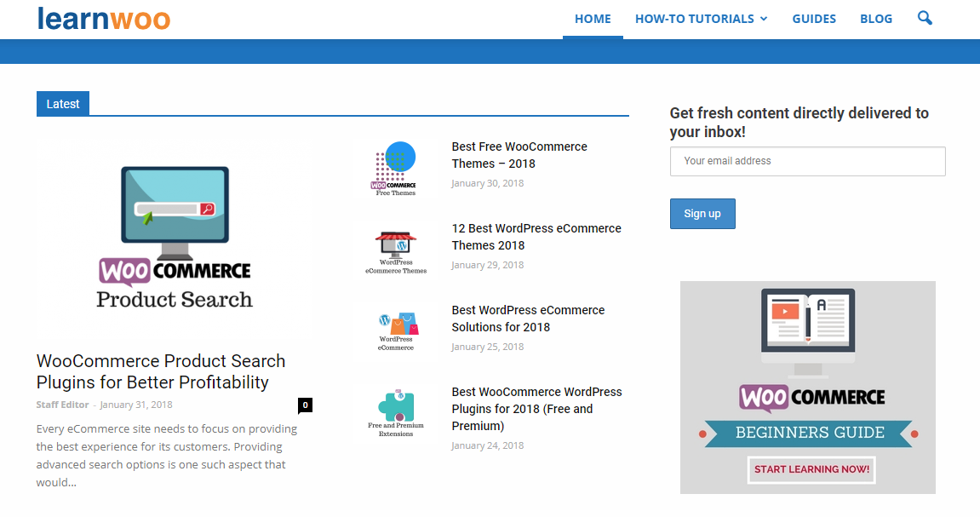The height and width of the screenshot is (517, 980).
Task: Open the Staff Editor author link
Action: point(62,405)
